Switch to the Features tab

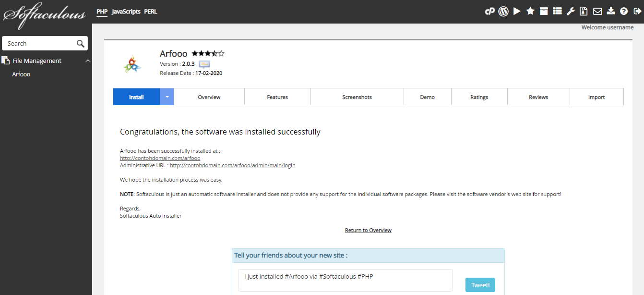click(277, 97)
